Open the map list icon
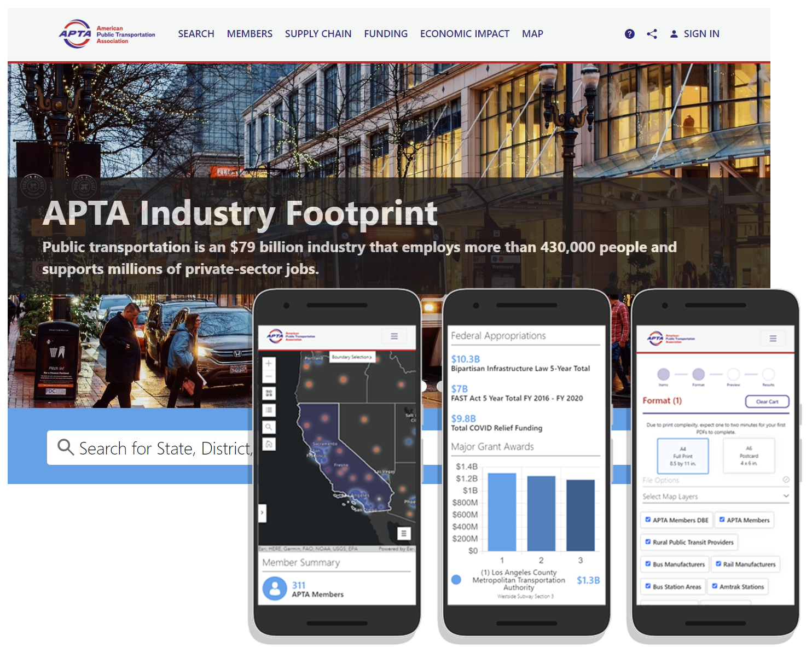Image resolution: width=812 pixels, height=647 pixels. [x=269, y=410]
